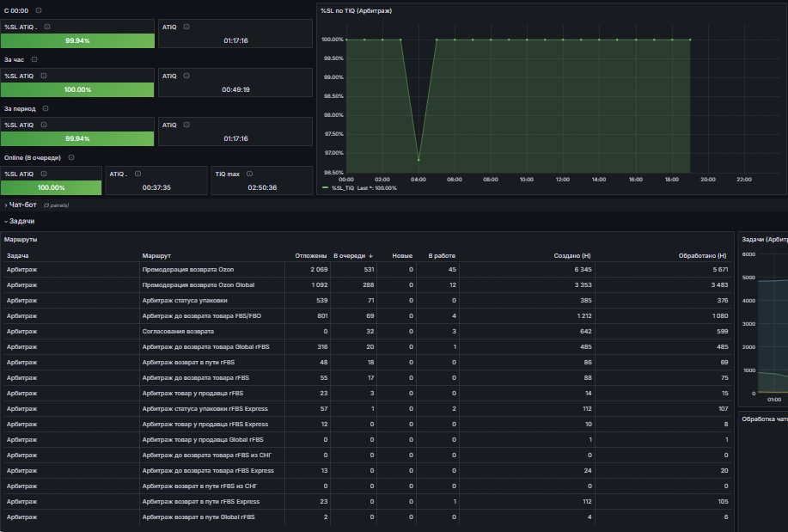This screenshot has width=788, height=532.
Task: Click the %SL_TIQ legend color swatch
Action: pyautogui.click(x=325, y=187)
